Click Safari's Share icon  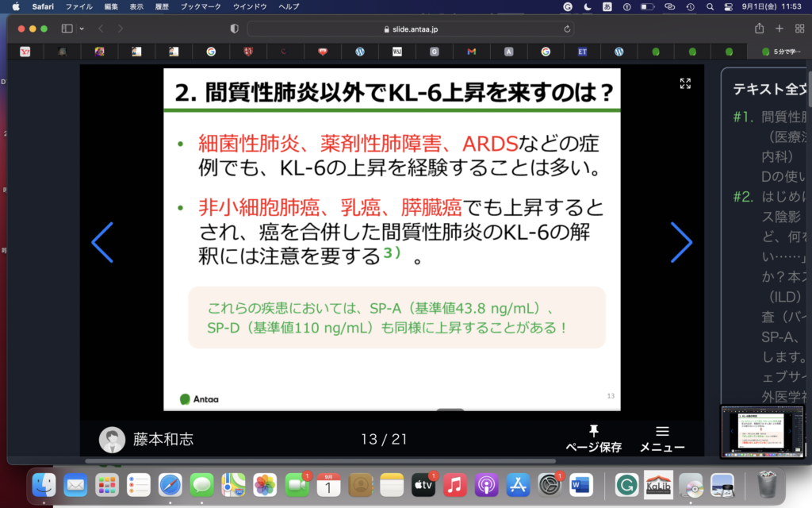pos(760,29)
